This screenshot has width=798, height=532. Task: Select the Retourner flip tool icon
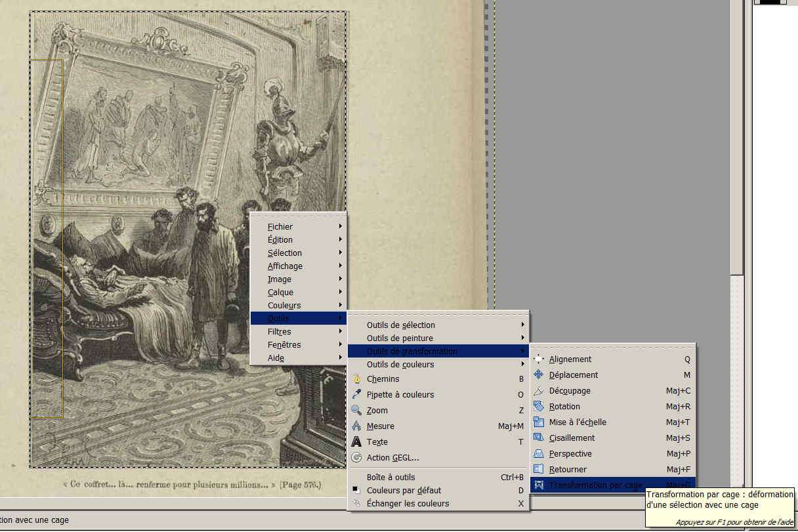tap(539, 470)
